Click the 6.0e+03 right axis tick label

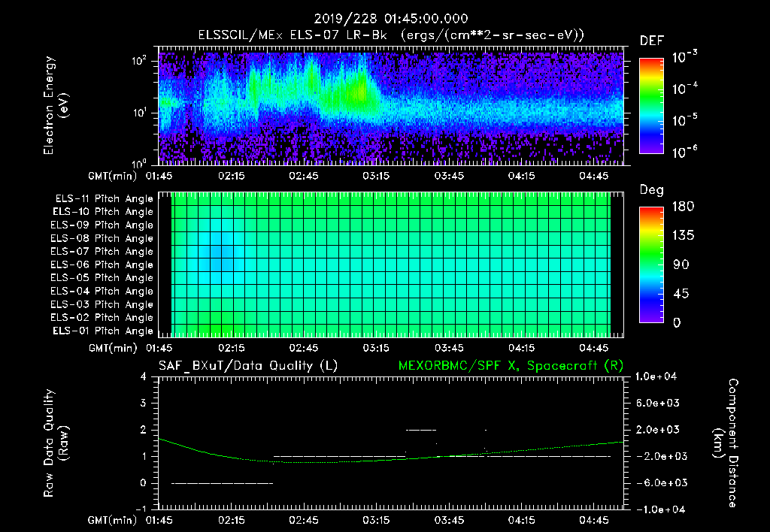point(658,403)
